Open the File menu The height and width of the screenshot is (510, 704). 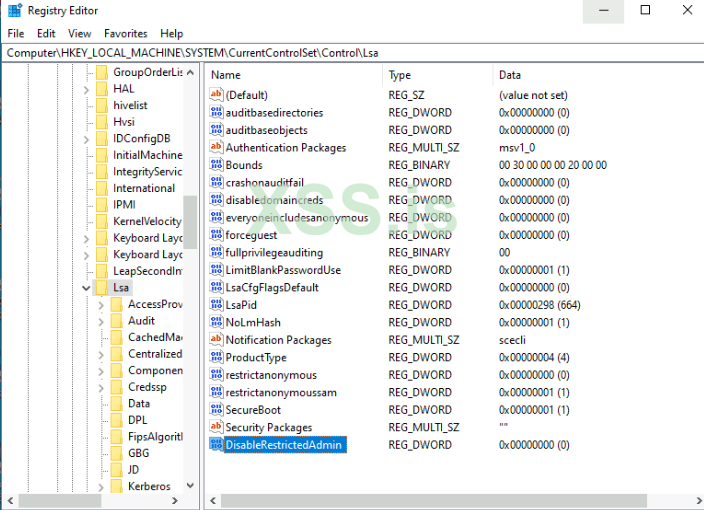click(x=16, y=34)
